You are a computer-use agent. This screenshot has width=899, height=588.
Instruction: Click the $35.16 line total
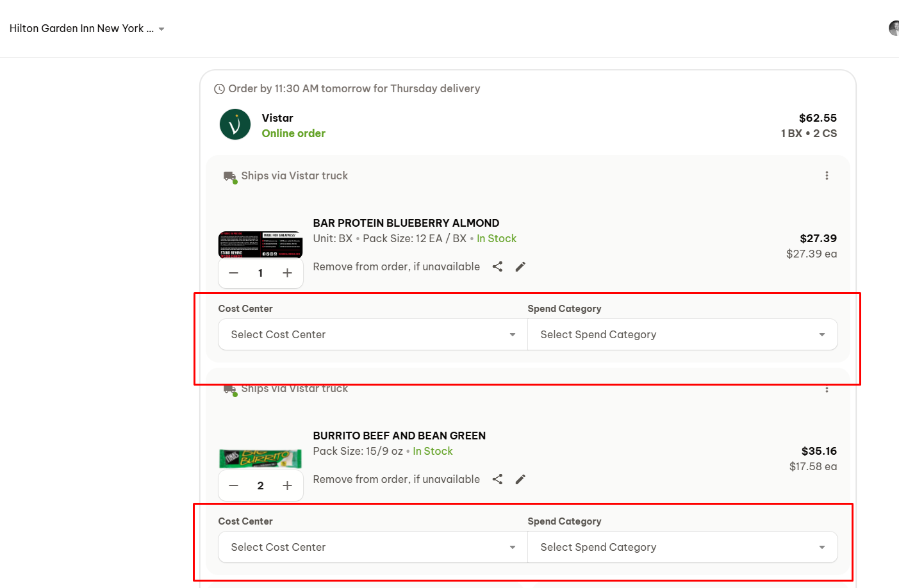[x=819, y=451]
